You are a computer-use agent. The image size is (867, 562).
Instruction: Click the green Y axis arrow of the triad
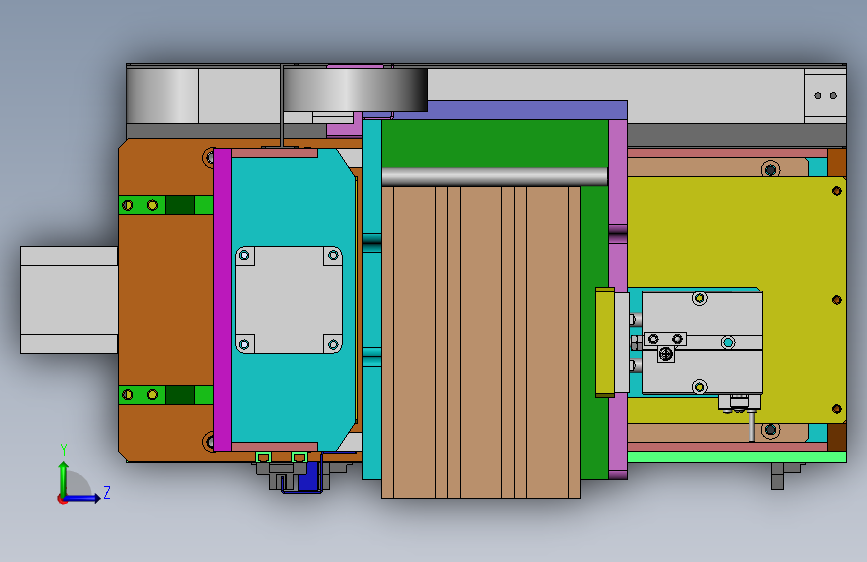click(x=64, y=478)
